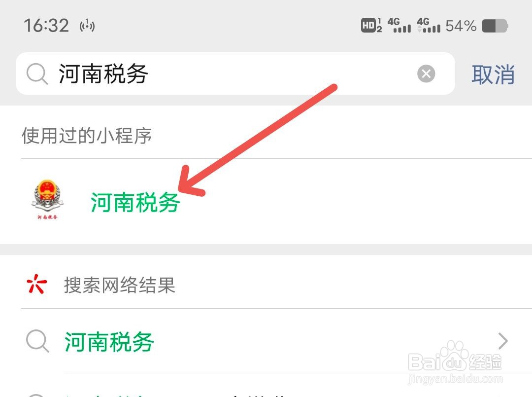Focus the search box containing 河南税务
The width and height of the screenshot is (532, 397).
[235, 73]
